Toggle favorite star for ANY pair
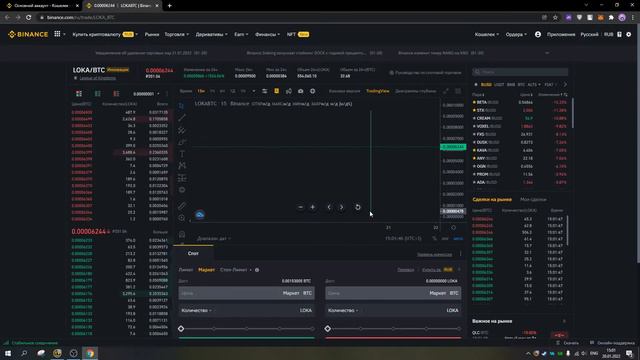640x360 pixels. (x=474, y=158)
